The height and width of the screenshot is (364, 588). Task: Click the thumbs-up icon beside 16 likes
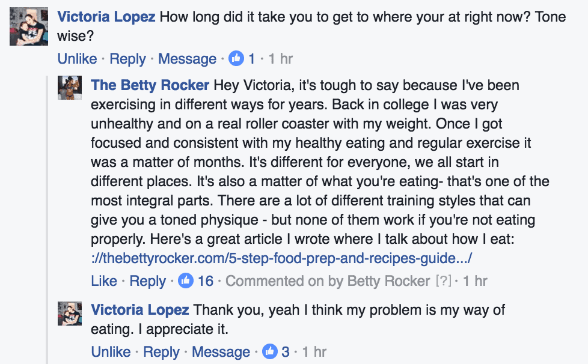pos(186,281)
